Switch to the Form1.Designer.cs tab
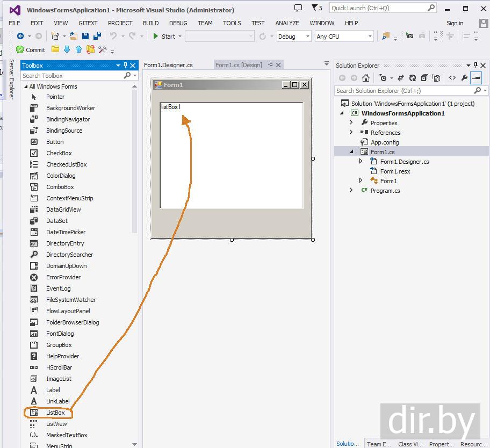 (168, 65)
